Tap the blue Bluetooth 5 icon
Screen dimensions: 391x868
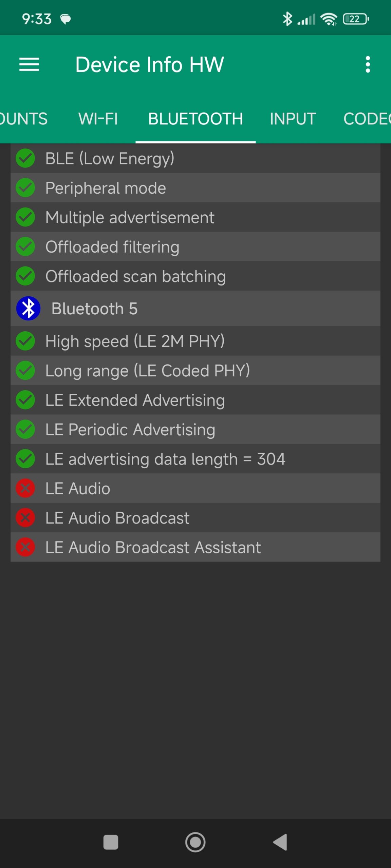point(28,309)
